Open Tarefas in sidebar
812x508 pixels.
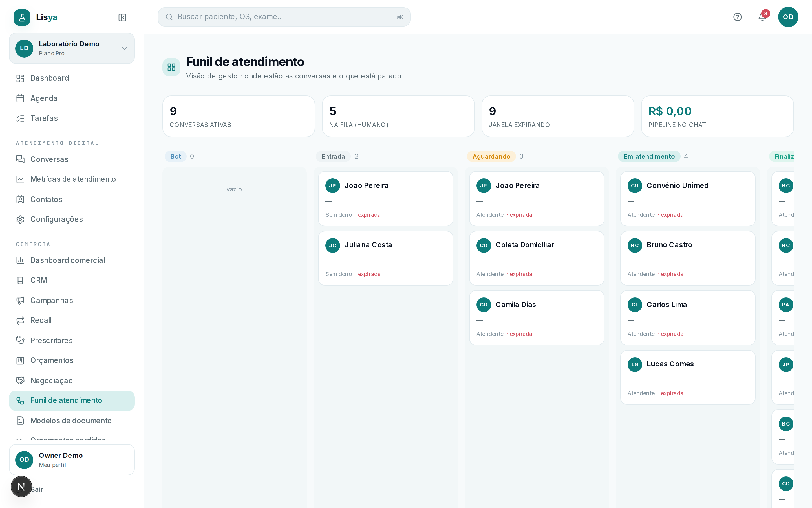click(x=72, y=118)
